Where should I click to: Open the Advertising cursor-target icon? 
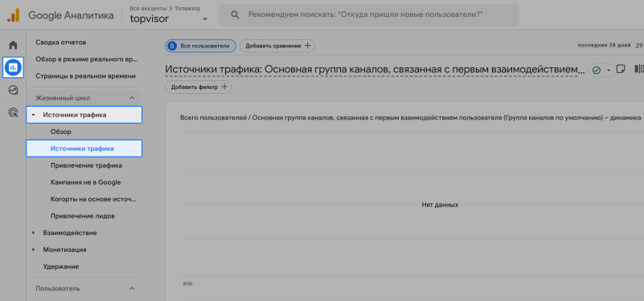point(13,112)
